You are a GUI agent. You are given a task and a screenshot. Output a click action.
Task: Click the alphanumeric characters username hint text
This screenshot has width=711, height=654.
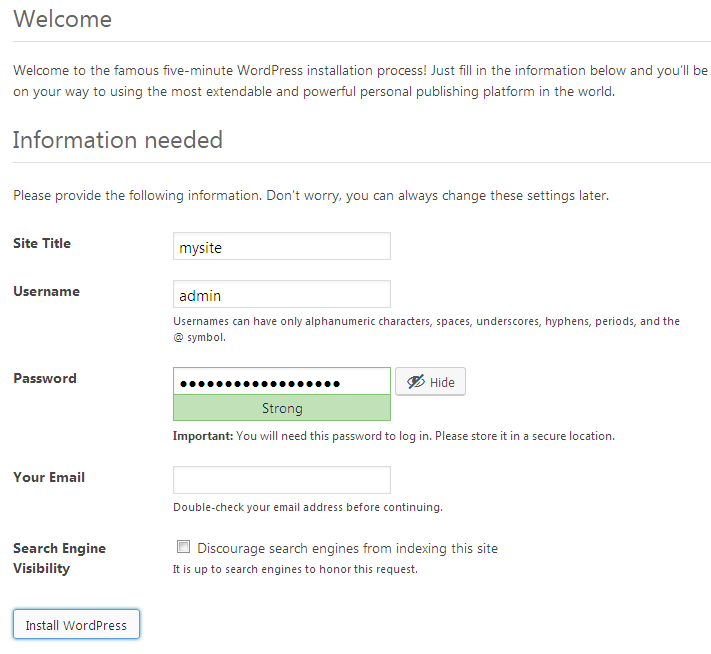coord(426,329)
